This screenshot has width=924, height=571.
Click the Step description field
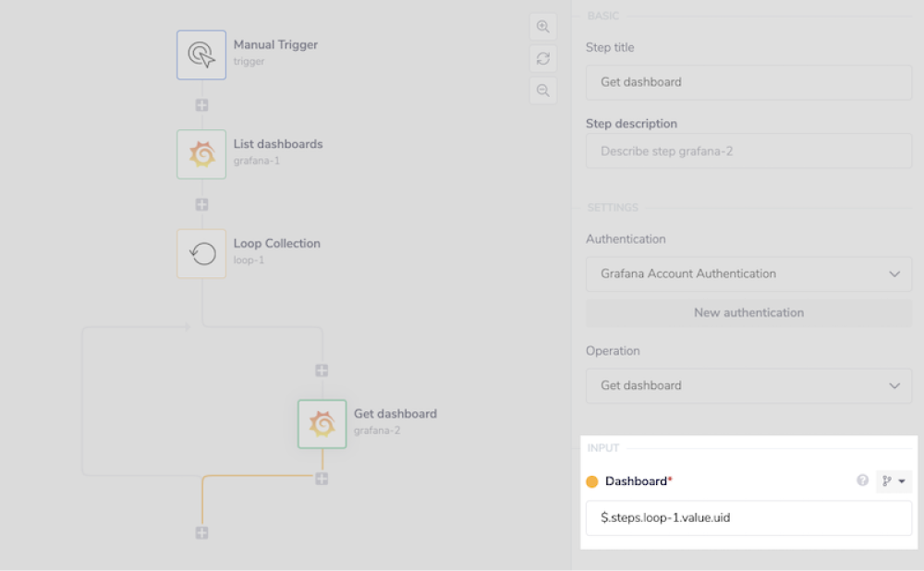(x=748, y=151)
